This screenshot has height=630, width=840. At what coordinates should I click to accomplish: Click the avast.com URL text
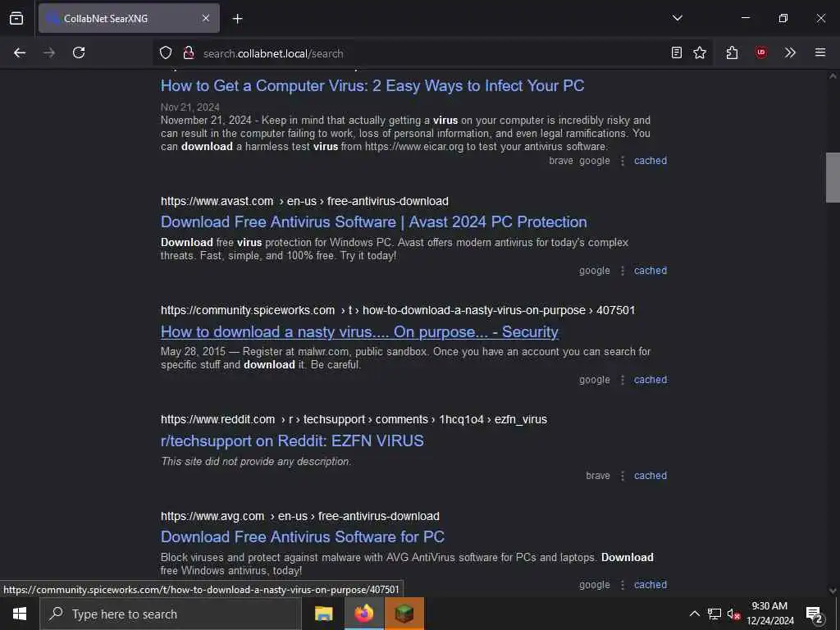coord(304,202)
